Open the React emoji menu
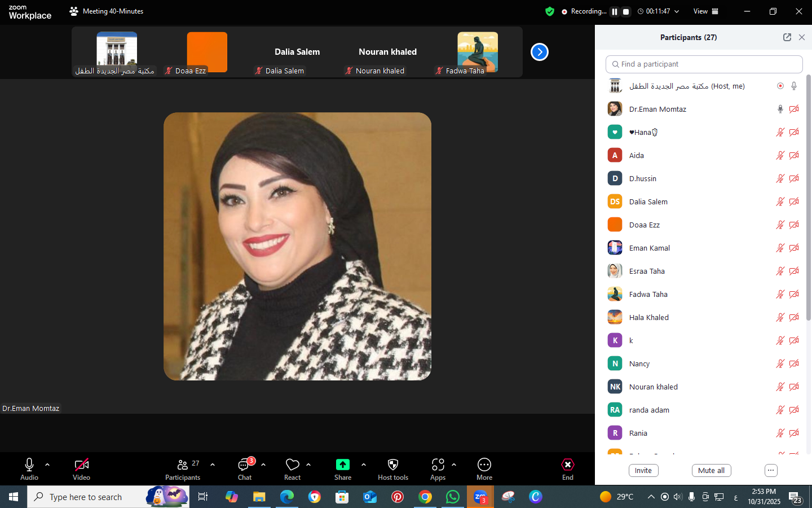 (x=292, y=465)
